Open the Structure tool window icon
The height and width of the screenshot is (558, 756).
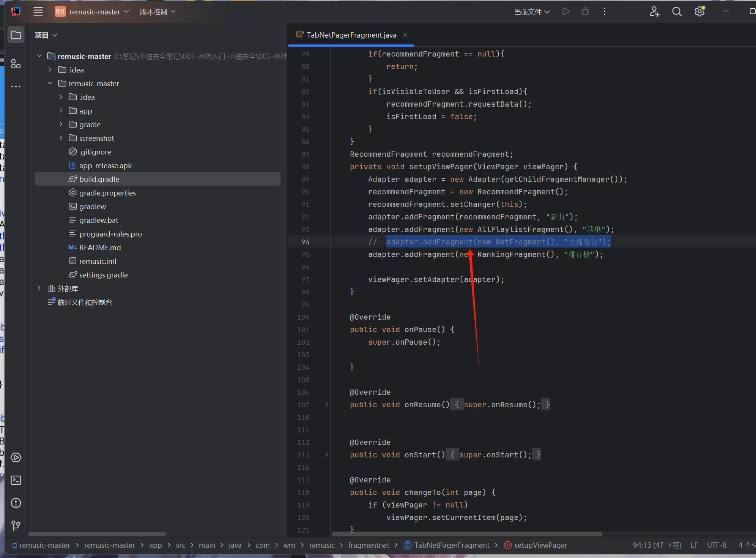pos(16,64)
